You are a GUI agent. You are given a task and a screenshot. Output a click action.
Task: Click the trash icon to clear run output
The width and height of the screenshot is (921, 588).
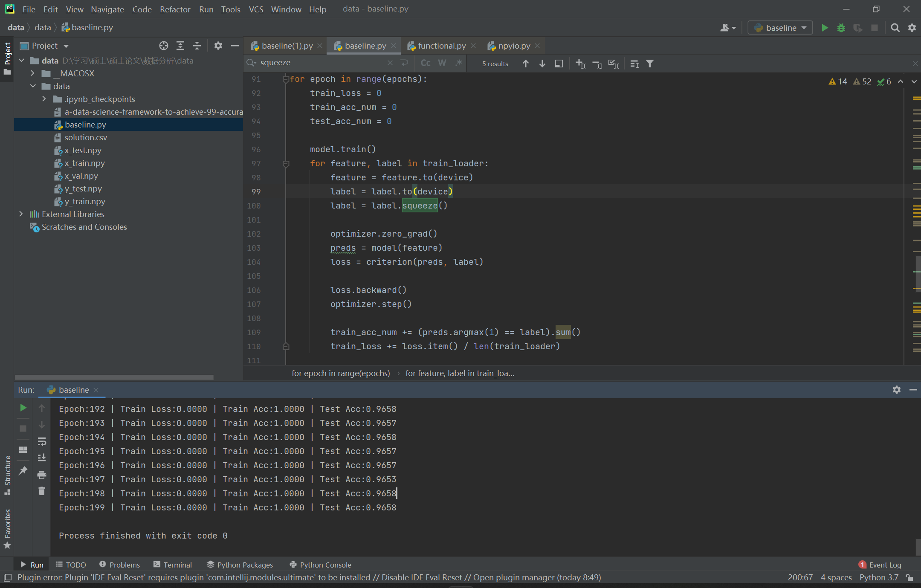[42, 491]
